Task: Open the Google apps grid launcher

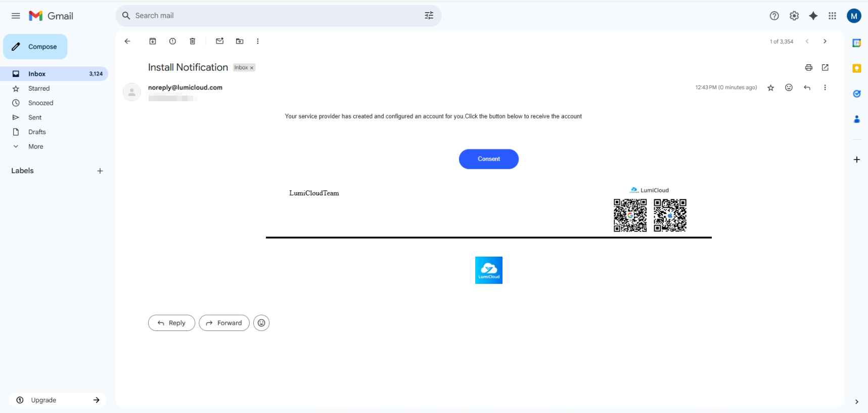Action: coord(832,16)
